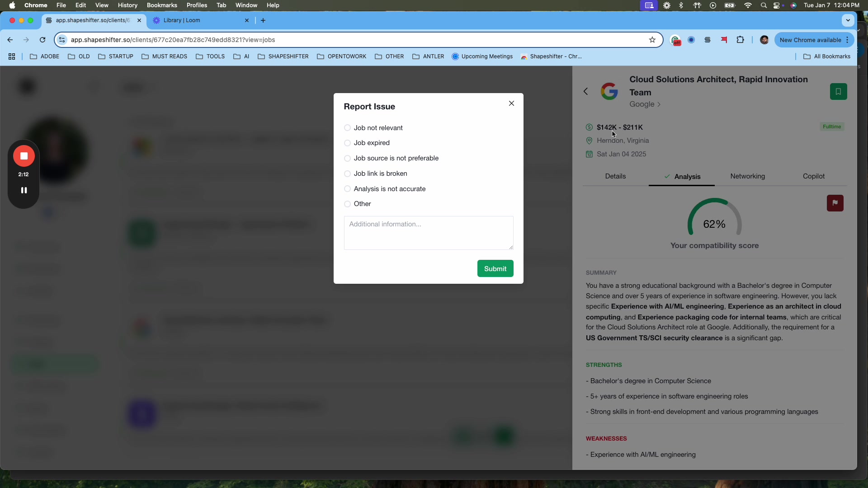Open the All Bookmarks dropdown
Image resolution: width=868 pixels, height=488 pixels.
click(x=827, y=56)
